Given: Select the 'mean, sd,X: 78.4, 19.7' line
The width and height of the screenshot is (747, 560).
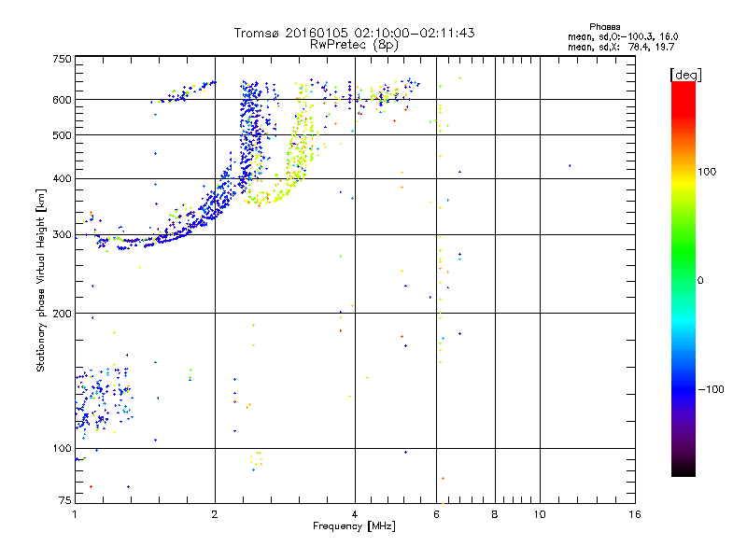Looking at the screenshot, I should click(621, 47).
